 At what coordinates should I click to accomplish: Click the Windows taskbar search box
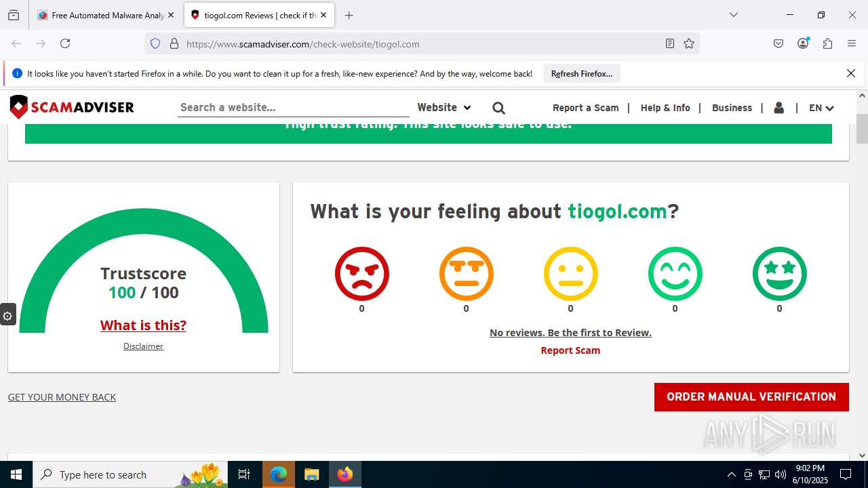tap(131, 474)
